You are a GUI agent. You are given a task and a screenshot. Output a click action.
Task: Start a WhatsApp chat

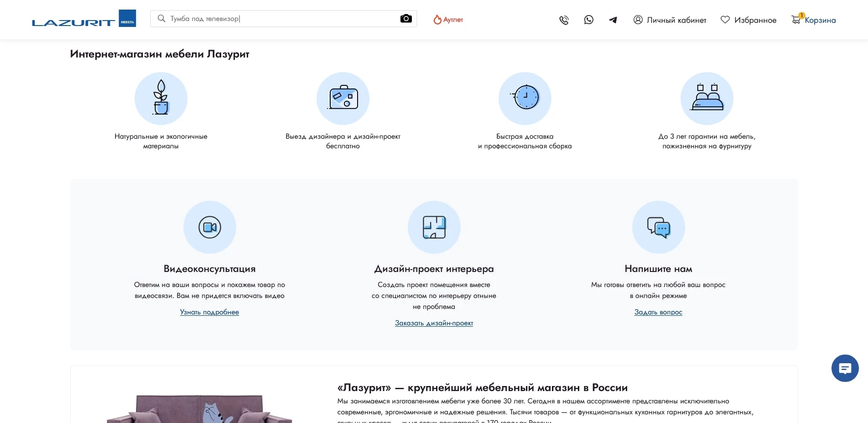588,20
